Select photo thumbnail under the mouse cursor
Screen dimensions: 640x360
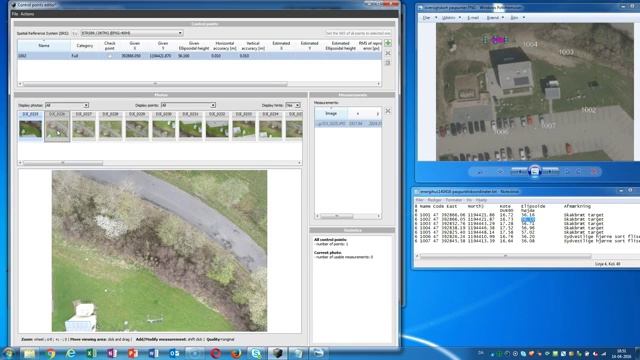point(57,127)
